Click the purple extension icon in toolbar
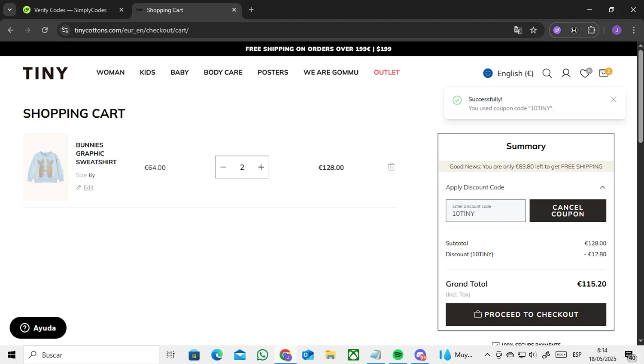 557,30
